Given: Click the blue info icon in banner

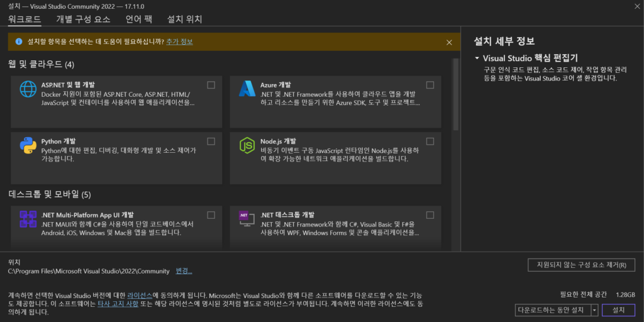Looking at the screenshot, I should pos(18,42).
